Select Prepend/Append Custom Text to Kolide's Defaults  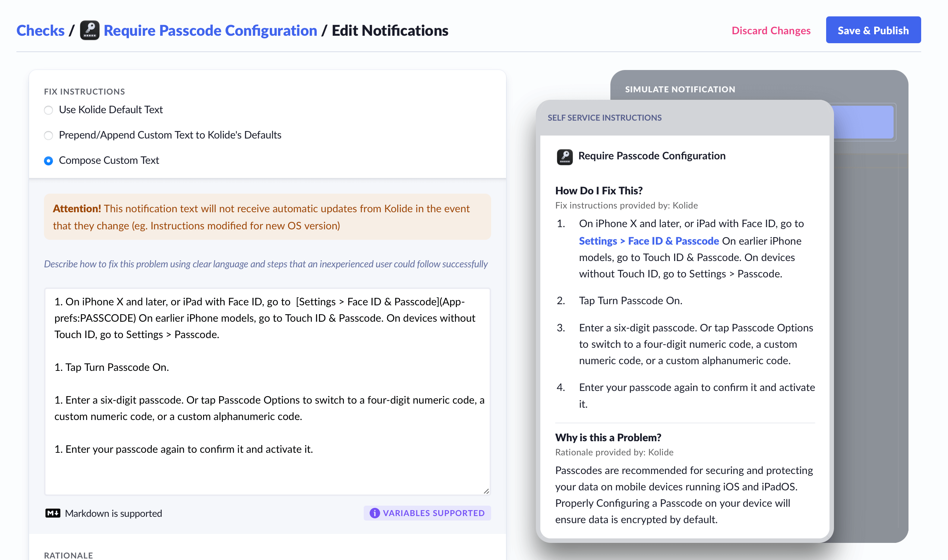pos(48,136)
